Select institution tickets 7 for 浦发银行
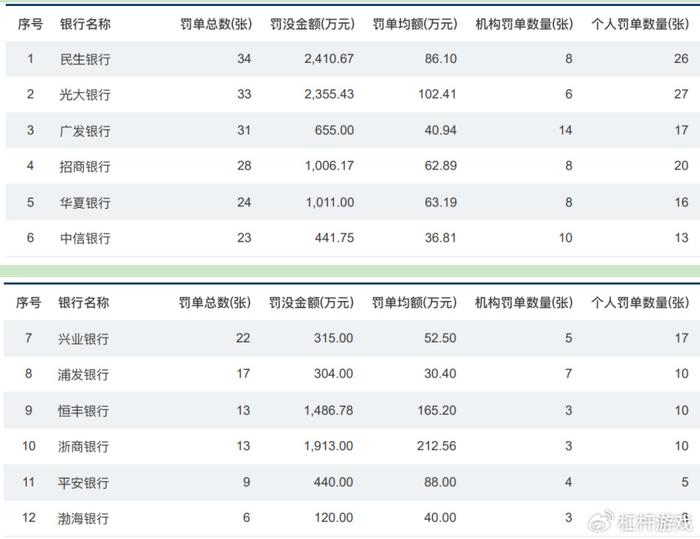Image resolution: width=700 pixels, height=539 pixels. [568, 373]
